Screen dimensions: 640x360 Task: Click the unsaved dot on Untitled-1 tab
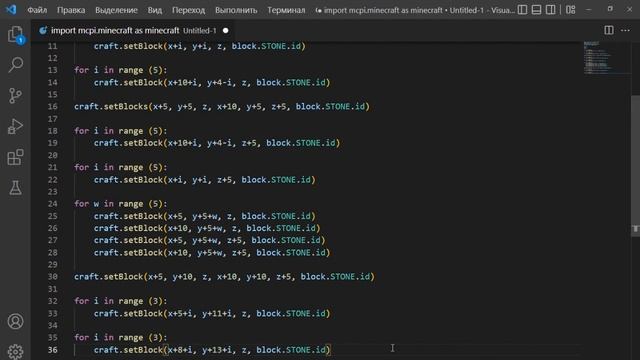coord(225,31)
